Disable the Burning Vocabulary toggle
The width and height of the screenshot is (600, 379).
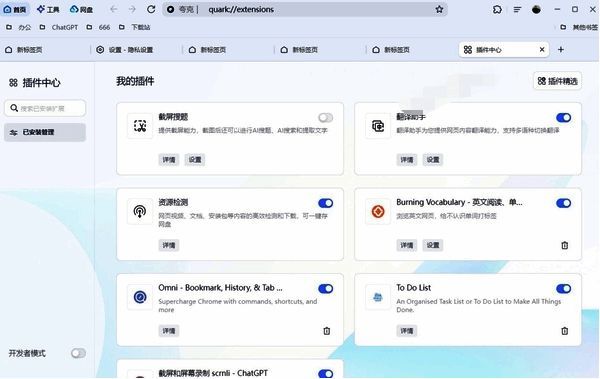tap(564, 203)
